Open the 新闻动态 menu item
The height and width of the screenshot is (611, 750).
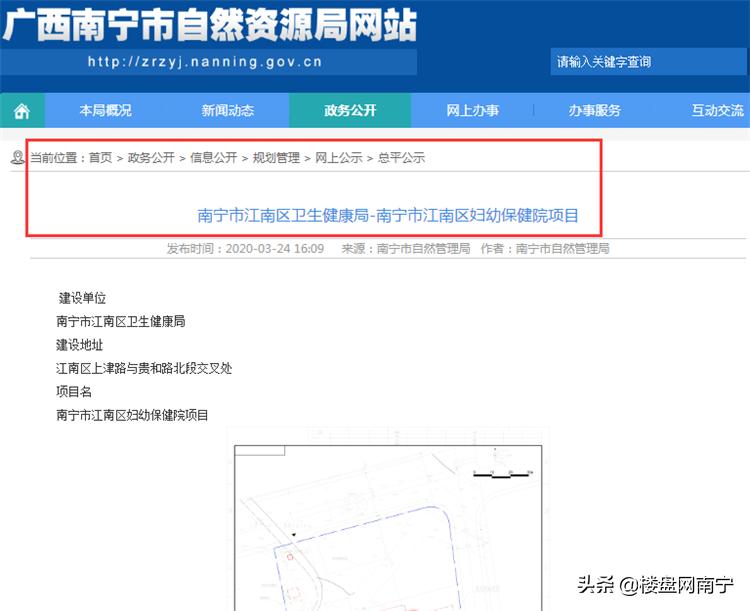[x=228, y=111]
